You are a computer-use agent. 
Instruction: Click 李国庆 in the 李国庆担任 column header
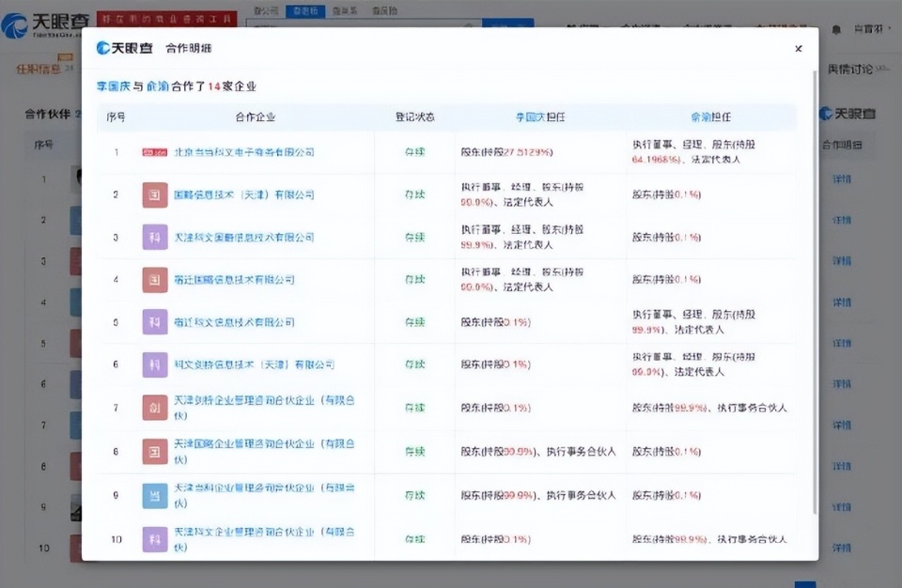coord(530,116)
